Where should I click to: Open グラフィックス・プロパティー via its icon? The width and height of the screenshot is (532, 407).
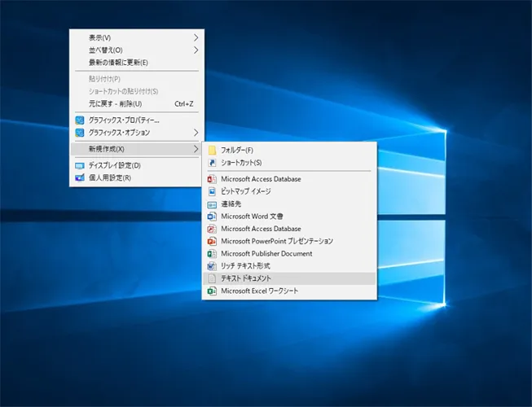click(80, 120)
